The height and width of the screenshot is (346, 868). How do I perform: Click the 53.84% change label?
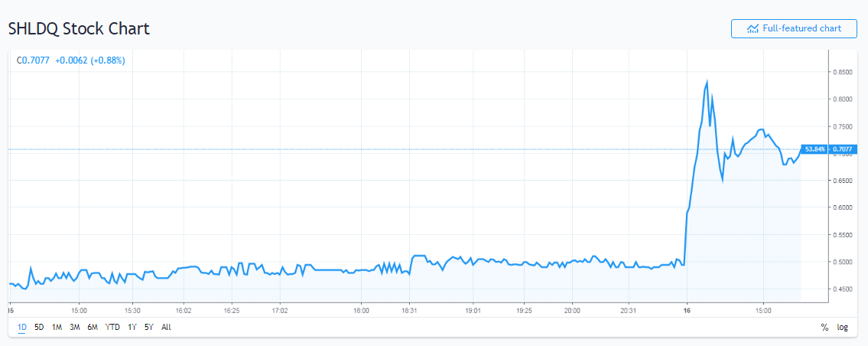814,149
